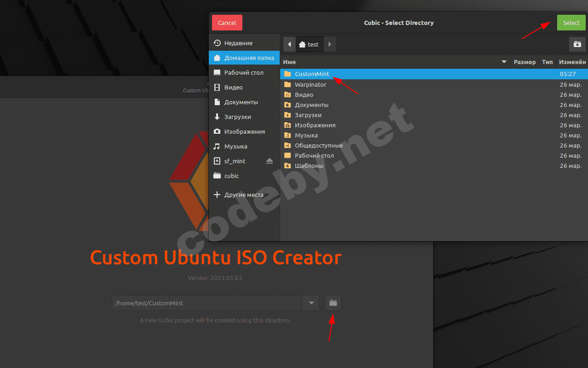Go back with the left path arrow
588x368 pixels.
[x=289, y=44]
